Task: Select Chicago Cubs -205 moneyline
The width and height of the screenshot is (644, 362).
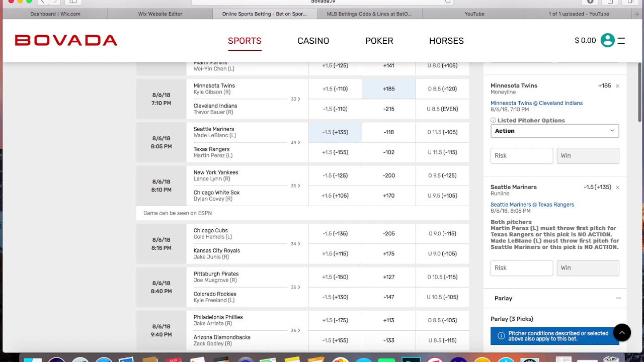Action: click(x=388, y=234)
